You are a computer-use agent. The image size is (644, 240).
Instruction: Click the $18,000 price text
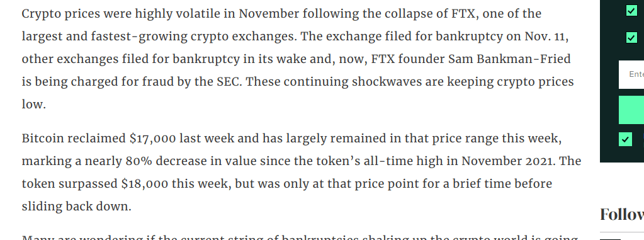click(x=145, y=184)
